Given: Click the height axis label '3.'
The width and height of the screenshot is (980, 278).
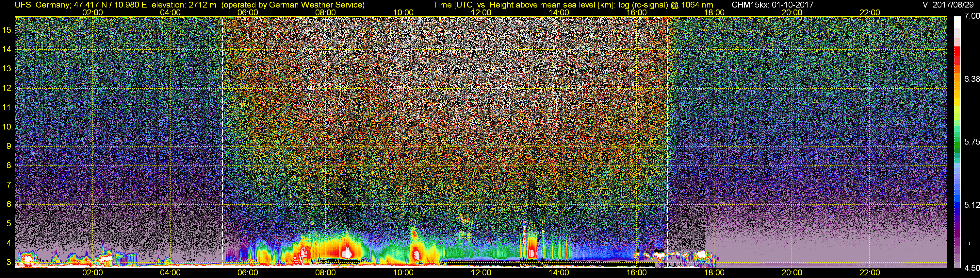Looking at the screenshot, I should click(x=9, y=262).
